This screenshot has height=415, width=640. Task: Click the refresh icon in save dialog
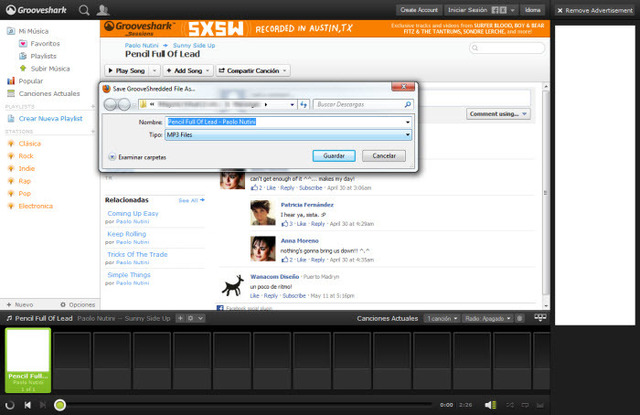point(303,104)
